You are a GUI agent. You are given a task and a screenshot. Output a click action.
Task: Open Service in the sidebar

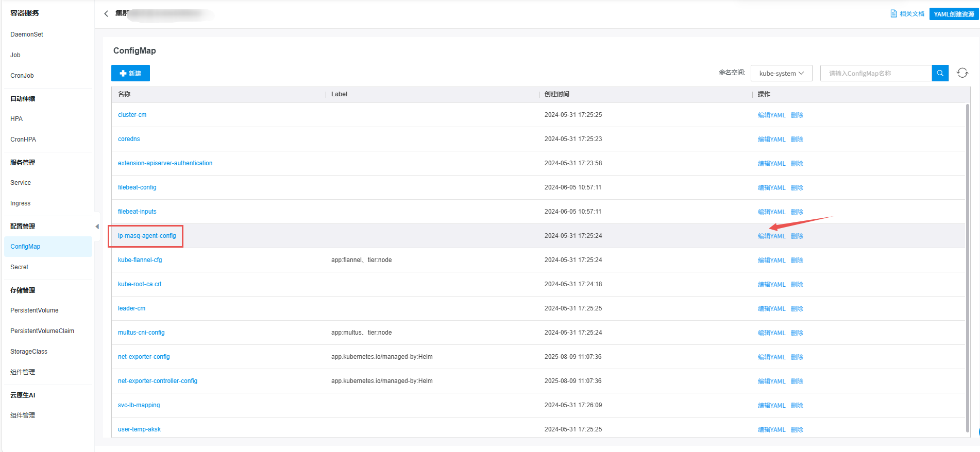point(21,183)
